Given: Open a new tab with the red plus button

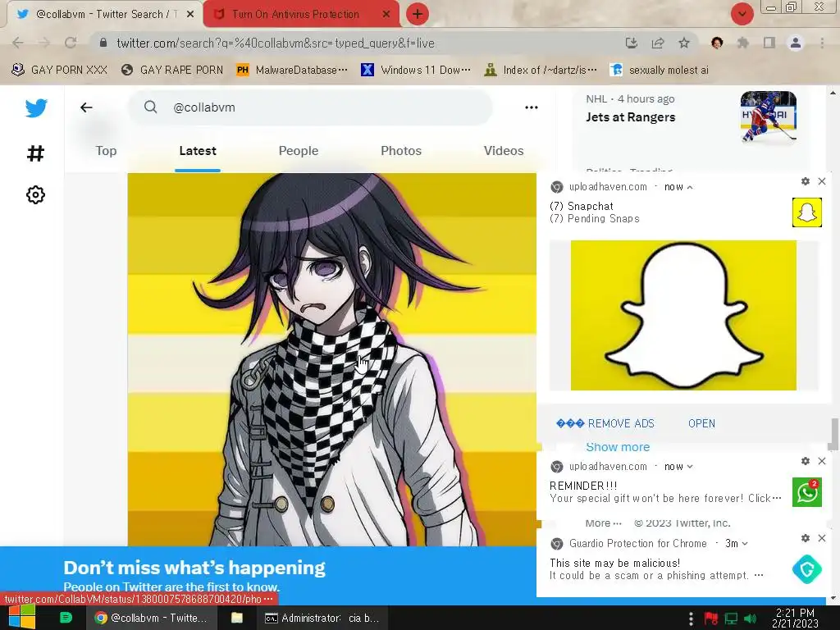Looking at the screenshot, I should pyautogui.click(x=418, y=14).
